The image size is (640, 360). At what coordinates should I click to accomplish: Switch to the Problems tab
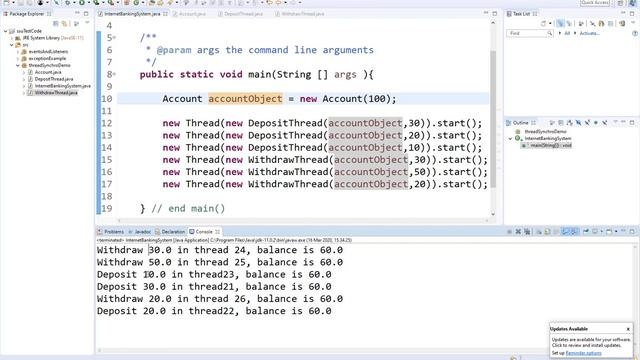110,232
